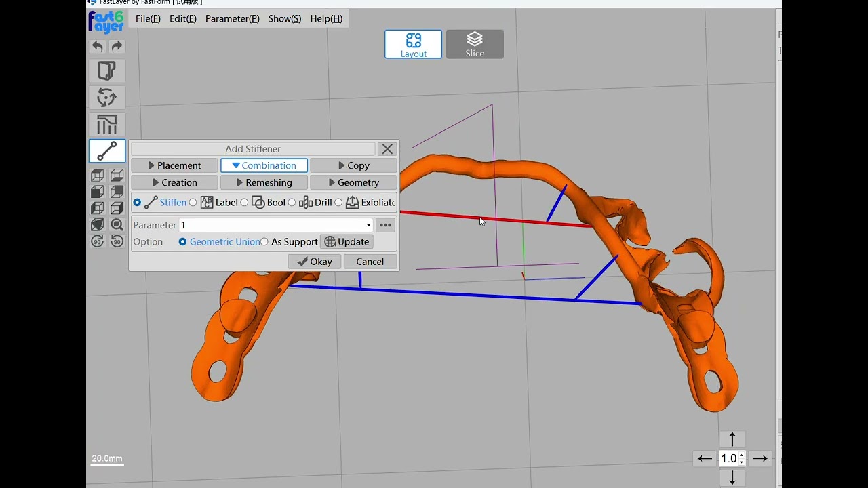Select the Drill radio button

click(x=292, y=202)
